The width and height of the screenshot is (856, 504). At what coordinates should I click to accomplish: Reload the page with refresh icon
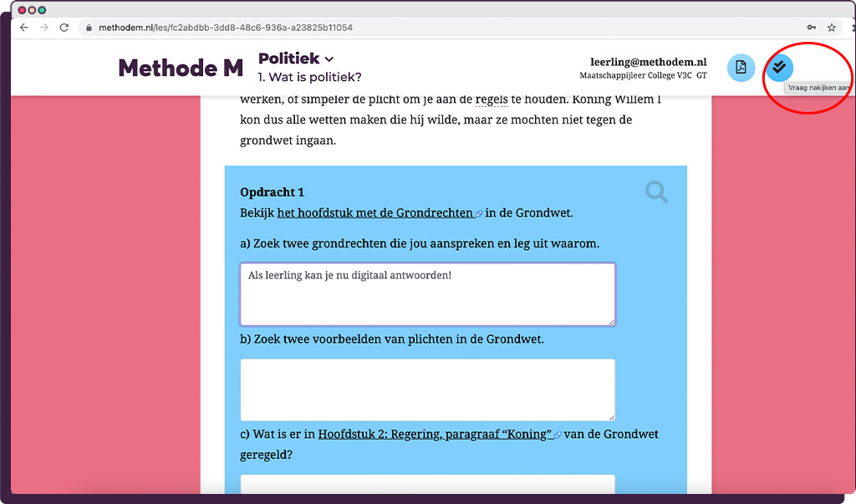[64, 28]
